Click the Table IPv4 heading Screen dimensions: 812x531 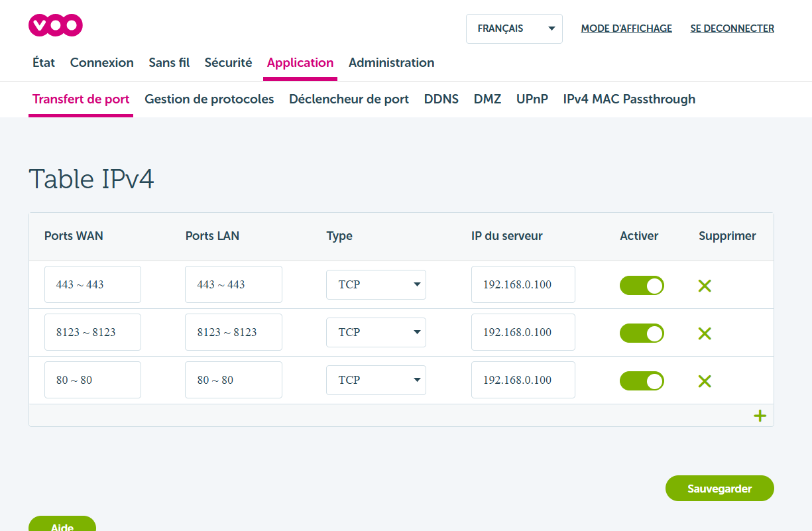point(91,179)
